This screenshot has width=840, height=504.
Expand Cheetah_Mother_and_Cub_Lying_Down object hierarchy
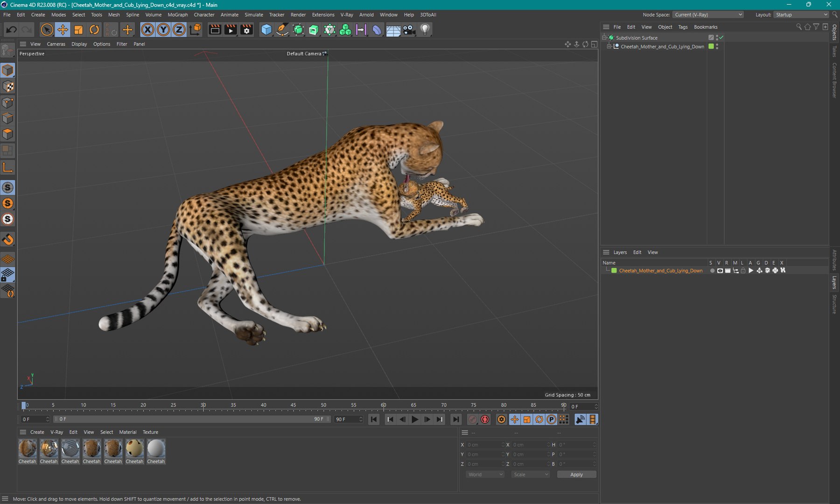point(609,47)
